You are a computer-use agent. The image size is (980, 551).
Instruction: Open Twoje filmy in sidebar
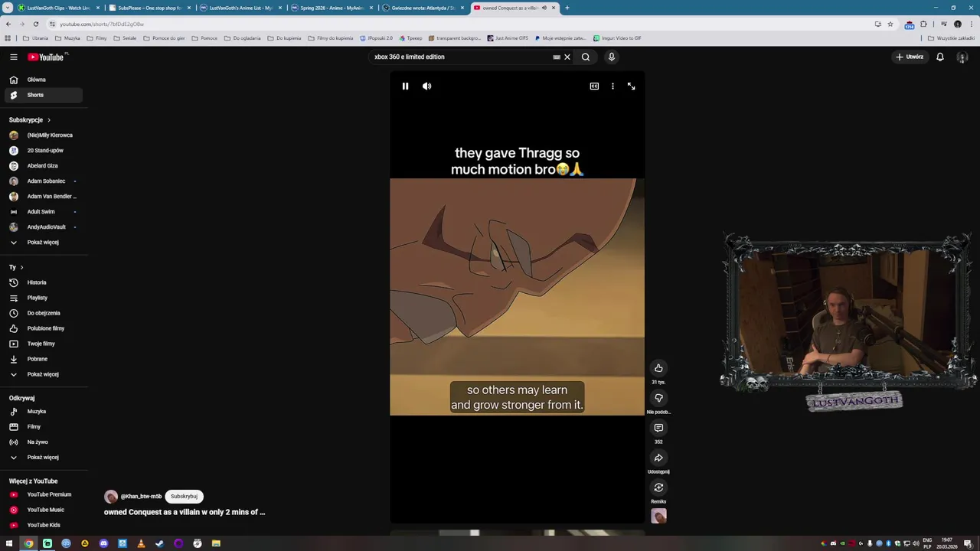43,344
